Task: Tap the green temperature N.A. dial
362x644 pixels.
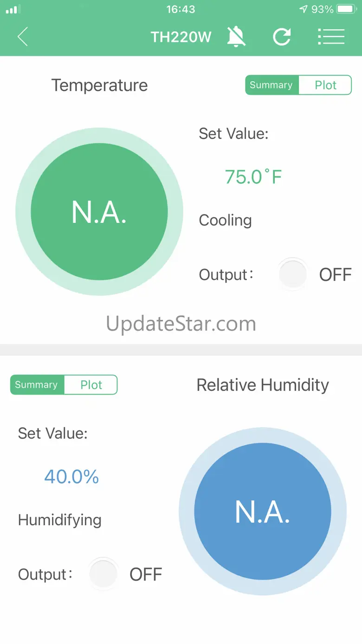Action: [99, 212]
